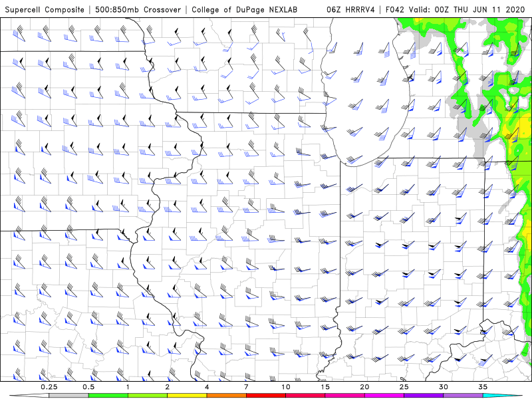Click the "F042 Valid: 00Z THU JUN 11 2020" text

click(456, 10)
